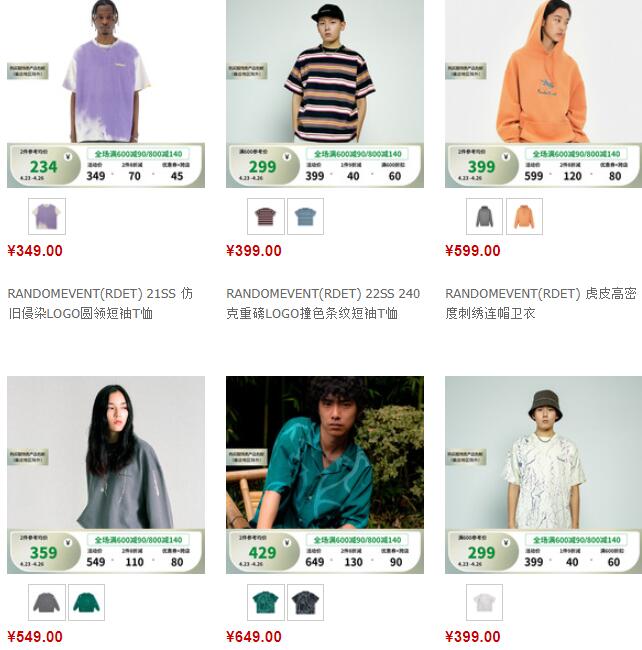
Task: Choose the brown striped T-shirt variant thumbnail
Action: (266, 216)
